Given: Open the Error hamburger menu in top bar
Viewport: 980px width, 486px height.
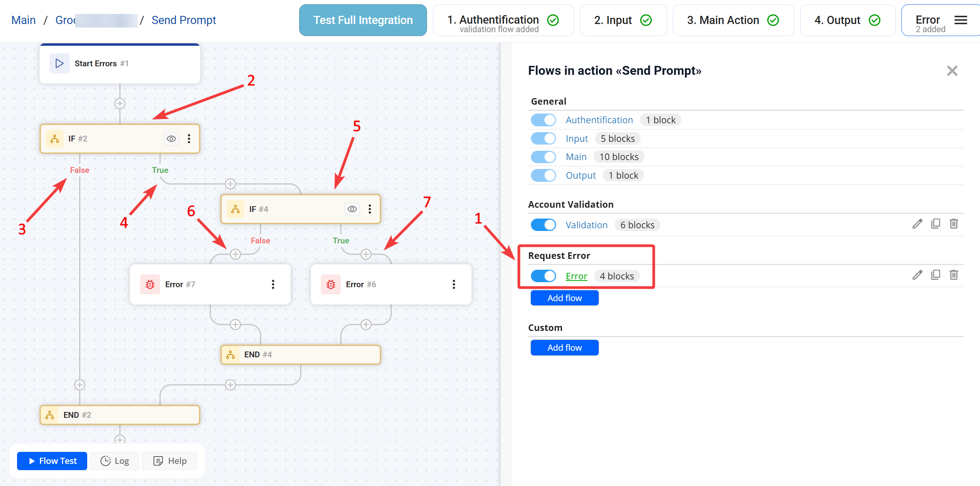Looking at the screenshot, I should click(x=961, y=20).
